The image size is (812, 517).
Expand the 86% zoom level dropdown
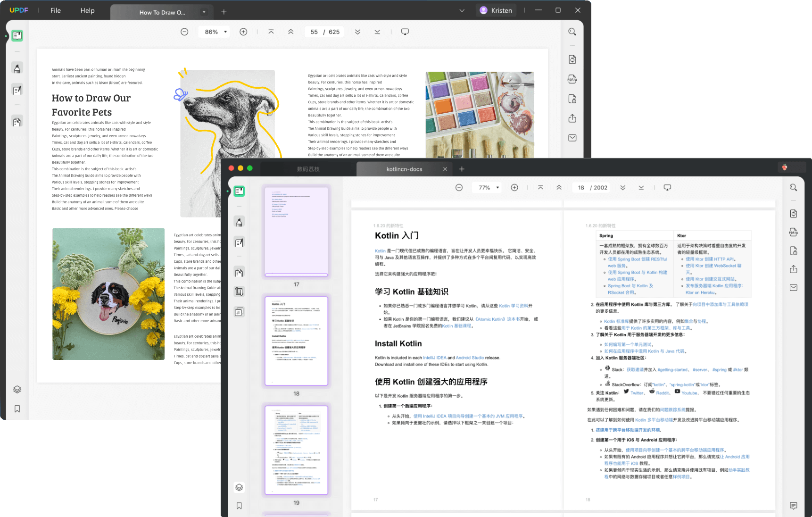coord(225,32)
